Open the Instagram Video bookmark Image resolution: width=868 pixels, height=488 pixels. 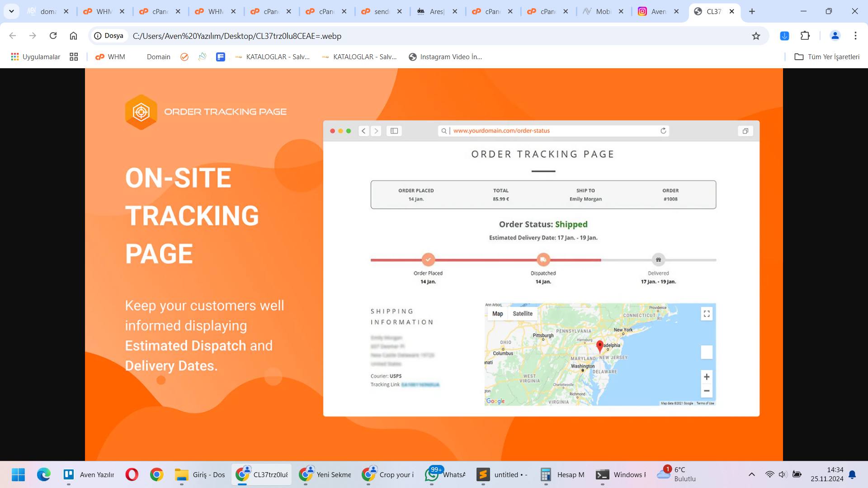pos(445,56)
